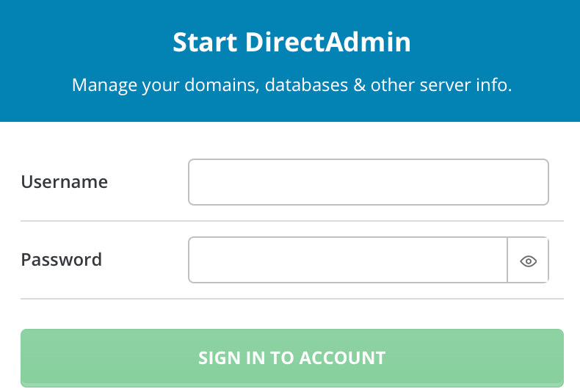Viewport: 580px width, 392px height.
Task: Show password using the eye icon
Action: pyautogui.click(x=528, y=260)
